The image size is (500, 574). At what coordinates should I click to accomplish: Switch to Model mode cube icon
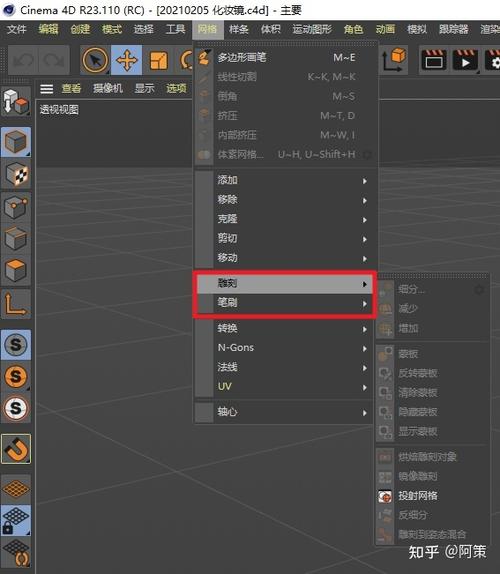click(16, 142)
